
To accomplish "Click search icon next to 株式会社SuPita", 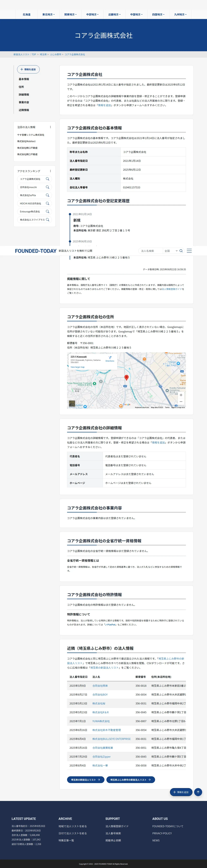I will click(48, 195).
